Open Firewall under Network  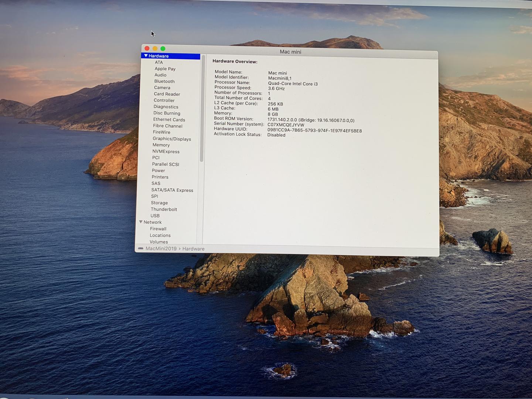click(158, 229)
